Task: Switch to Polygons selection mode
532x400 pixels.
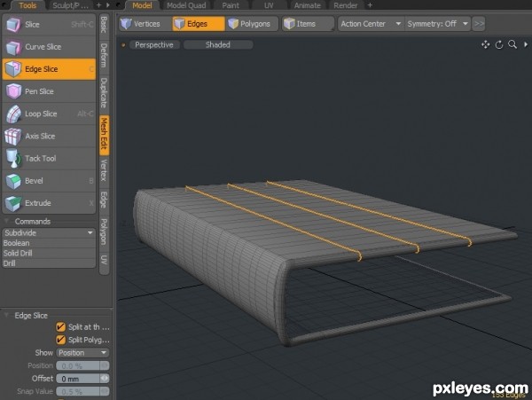Action: point(252,24)
